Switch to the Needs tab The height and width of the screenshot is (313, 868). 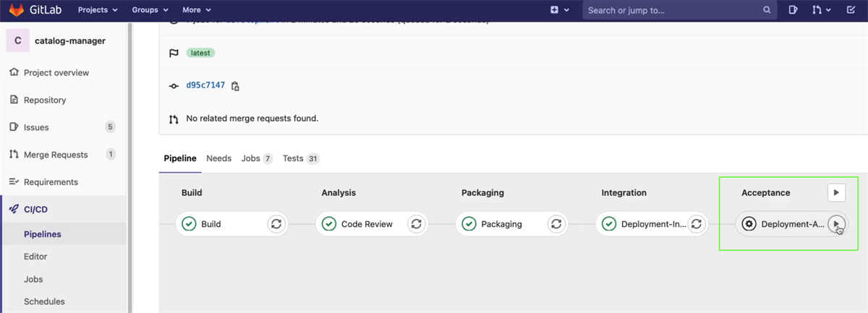tap(219, 158)
